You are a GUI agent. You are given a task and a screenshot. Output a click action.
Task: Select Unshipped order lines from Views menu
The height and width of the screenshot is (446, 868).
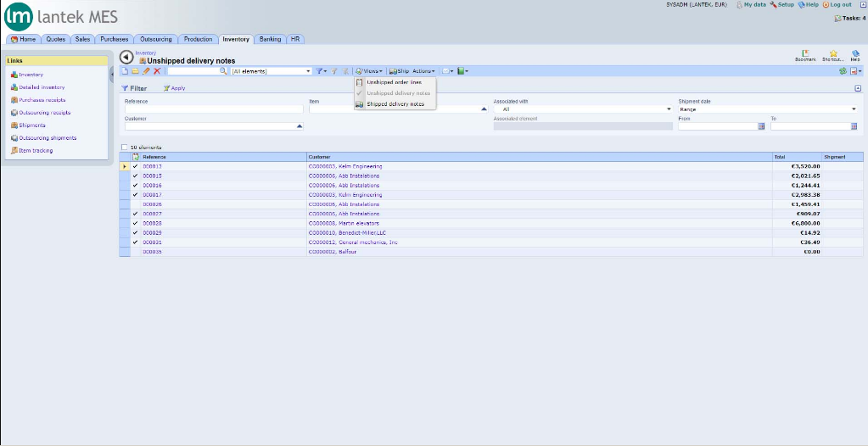[x=394, y=82]
